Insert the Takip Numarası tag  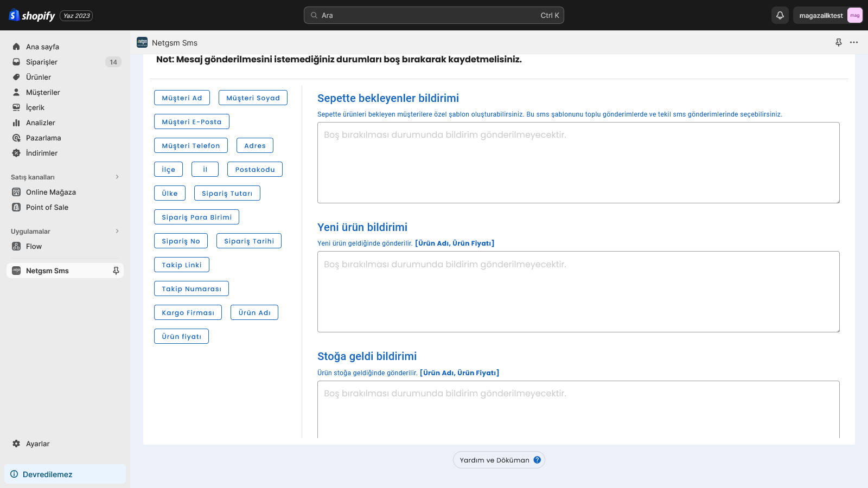point(192,288)
